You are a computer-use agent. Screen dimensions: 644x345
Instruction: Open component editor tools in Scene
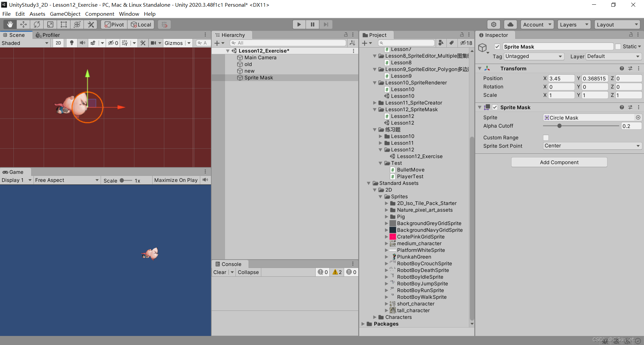click(x=143, y=43)
